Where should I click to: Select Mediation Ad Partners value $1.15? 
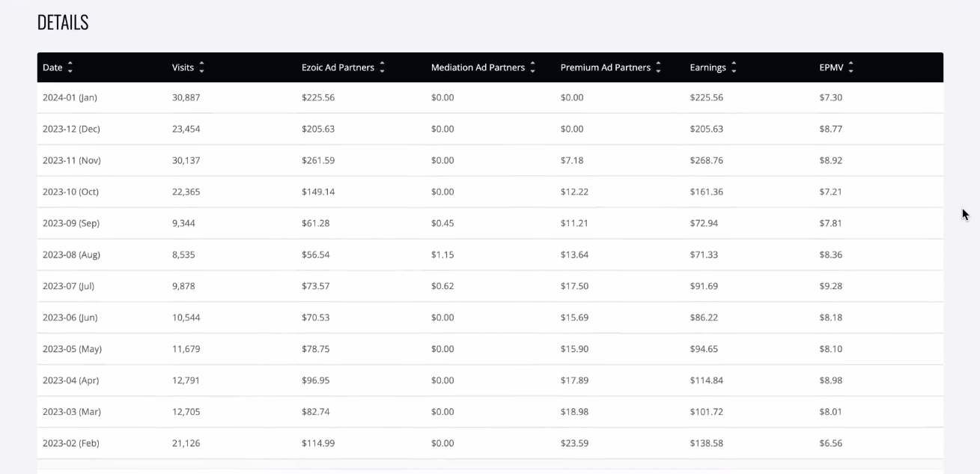[x=442, y=255]
